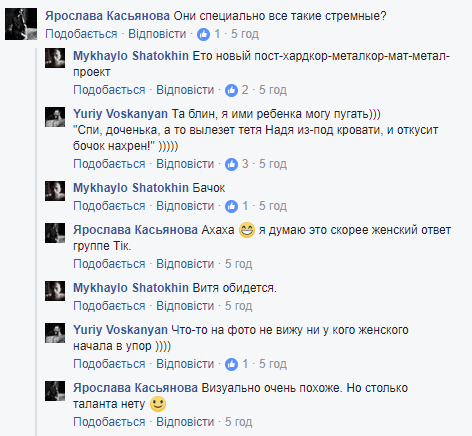Click like icon showing 2 reactions
This screenshot has width=472, height=436.
tap(231, 90)
